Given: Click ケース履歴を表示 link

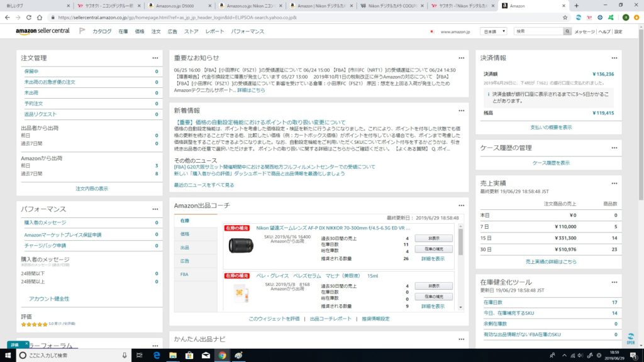Looking at the screenshot, I should [551, 163].
